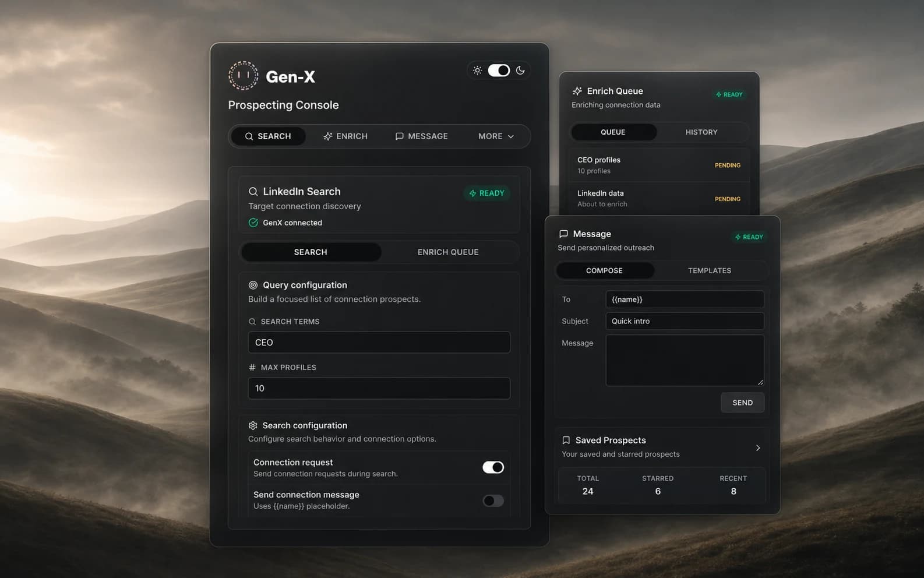Image resolution: width=924 pixels, height=578 pixels.
Task: Switch to the TEMPLATES tab
Action: pyautogui.click(x=710, y=271)
